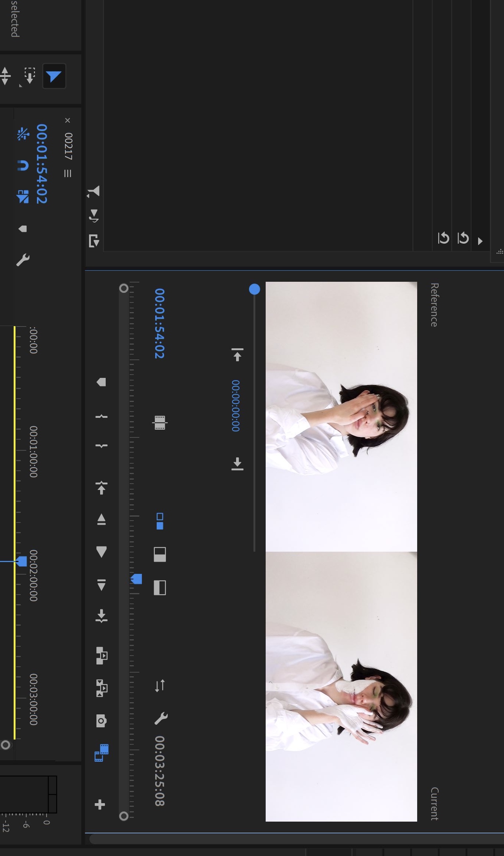Swap the Reference and Current sides
Image resolution: width=504 pixels, height=856 pixels.
click(x=160, y=686)
